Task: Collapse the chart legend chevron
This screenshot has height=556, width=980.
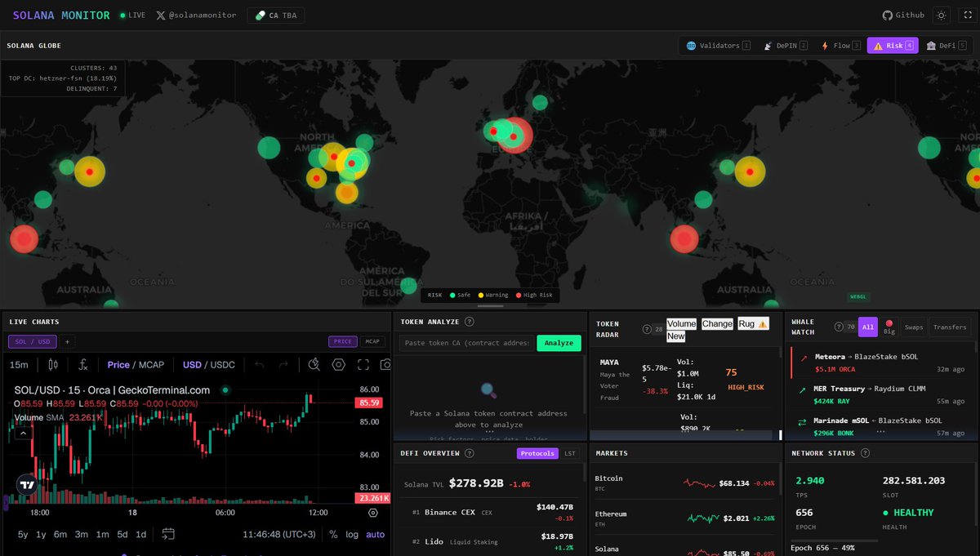Action: coord(23,434)
